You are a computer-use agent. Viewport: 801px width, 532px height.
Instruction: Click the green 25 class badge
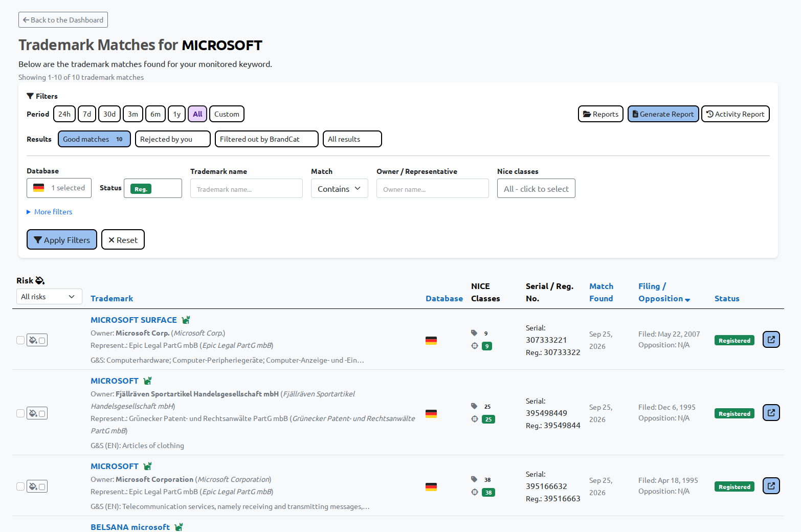tap(488, 419)
